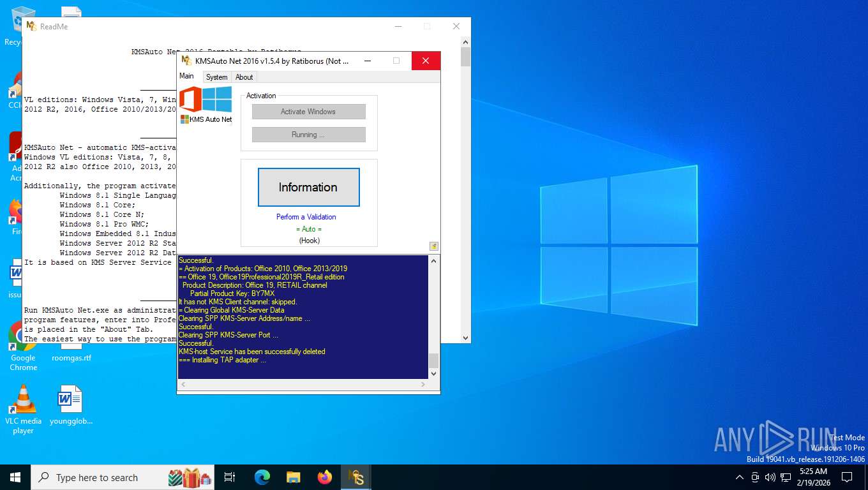The width and height of the screenshot is (868, 490).
Task: Click log line 'Clearing SPP KMS-Server Address/name ...'
Action: [x=244, y=318]
